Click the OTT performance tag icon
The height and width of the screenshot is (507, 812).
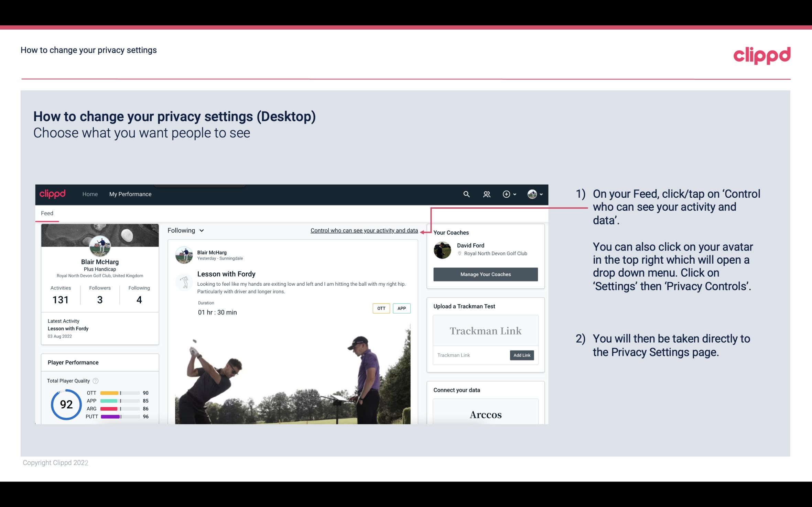381,308
